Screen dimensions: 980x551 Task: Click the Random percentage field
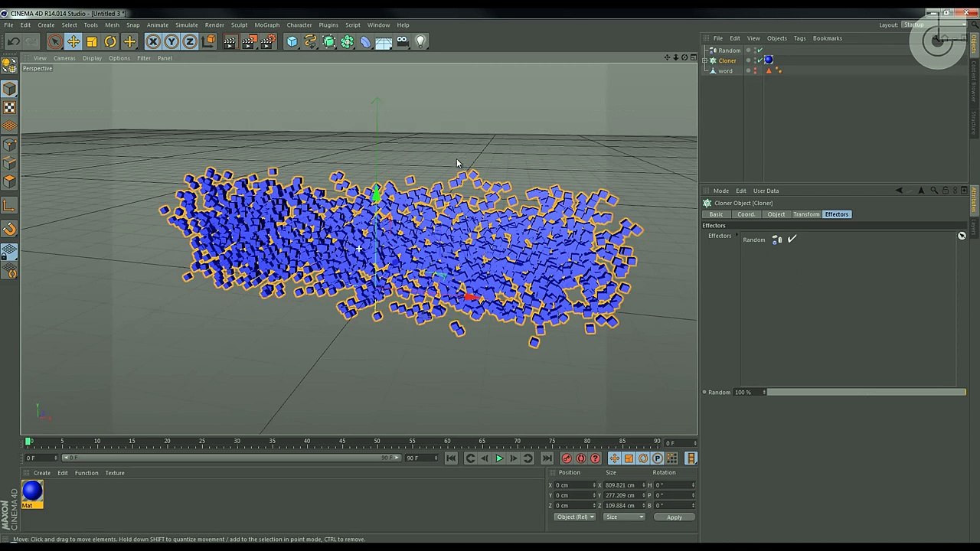click(747, 393)
